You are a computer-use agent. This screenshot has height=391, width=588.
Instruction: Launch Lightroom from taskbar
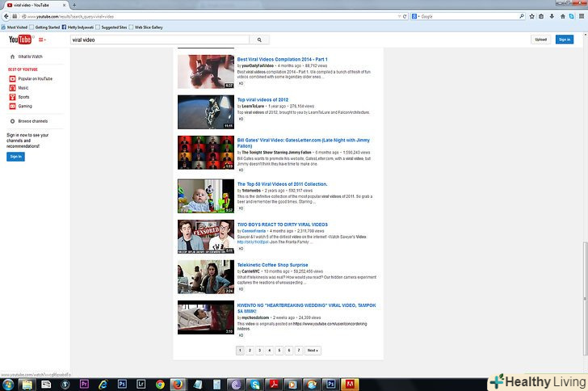pyautogui.click(x=141, y=385)
